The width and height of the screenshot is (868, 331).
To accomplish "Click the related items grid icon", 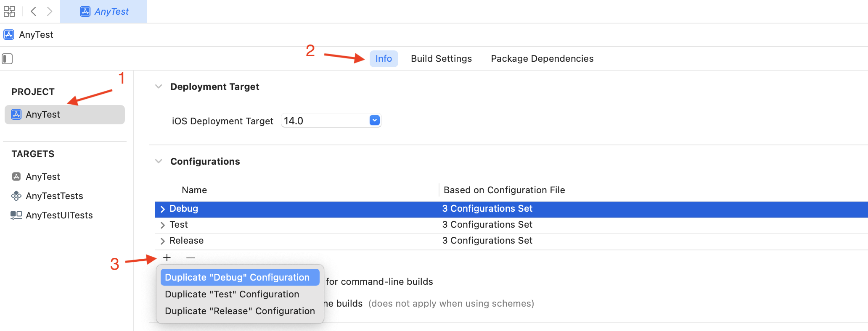I will [9, 11].
